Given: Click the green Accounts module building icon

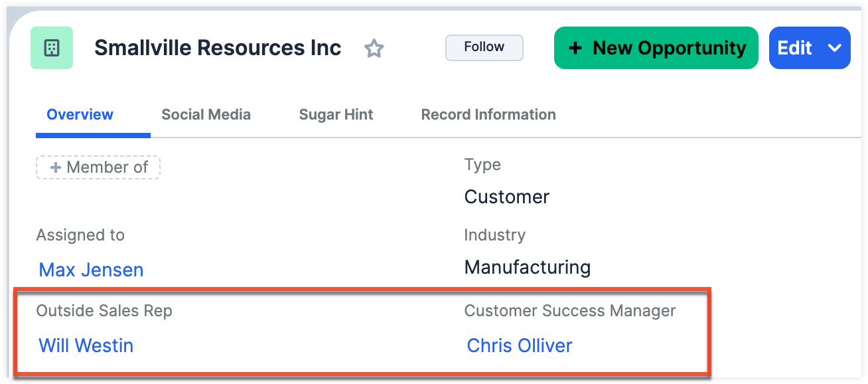Looking at the screenshot, I should pyautogui.click(x=52, y=48).
